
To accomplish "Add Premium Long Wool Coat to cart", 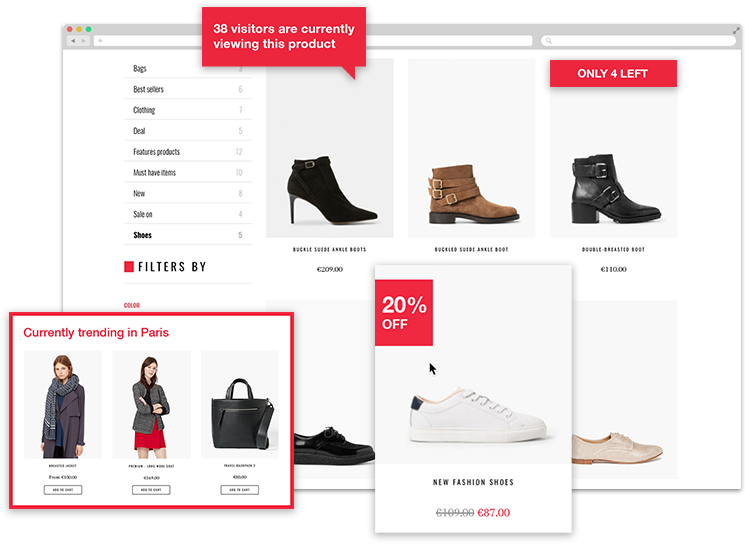I will (151, 490).
